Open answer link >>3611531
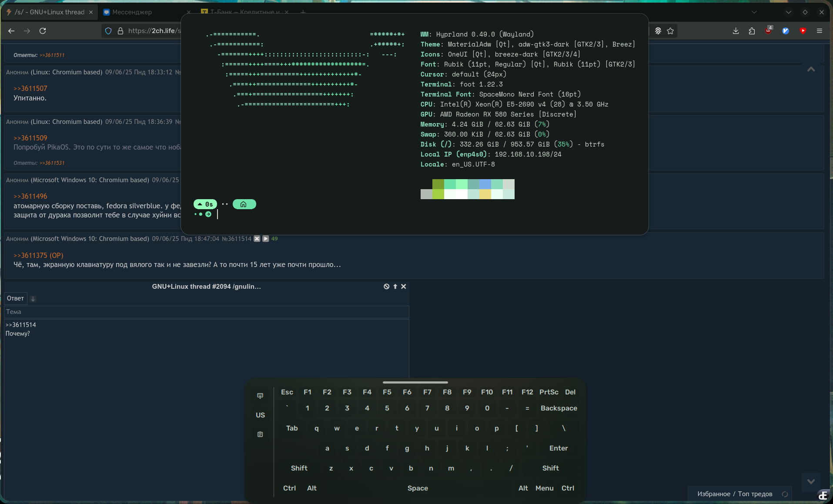Image resolution: width=833 pixels, height=504 pixels. (52, 163)
